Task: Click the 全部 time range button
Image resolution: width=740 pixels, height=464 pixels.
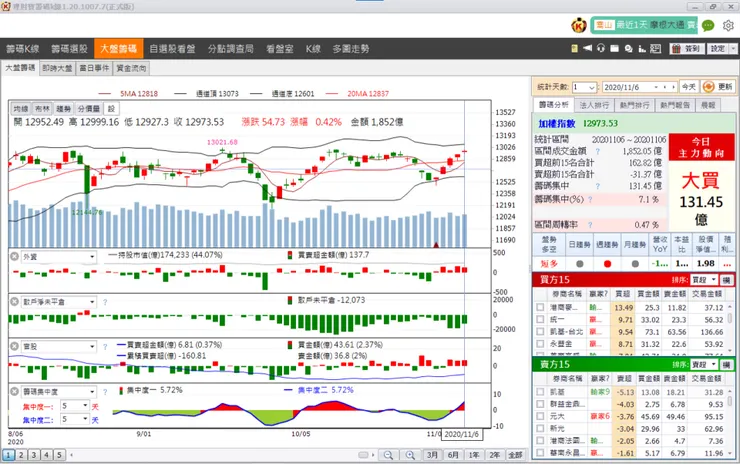Action: click(x=515, y=455)
